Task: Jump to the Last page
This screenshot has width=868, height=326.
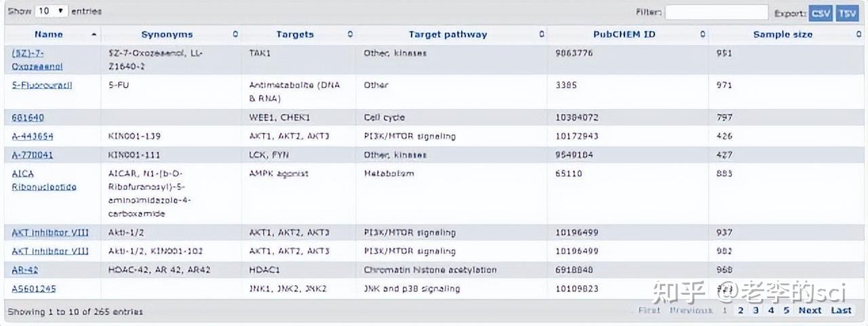Action: 841,310
